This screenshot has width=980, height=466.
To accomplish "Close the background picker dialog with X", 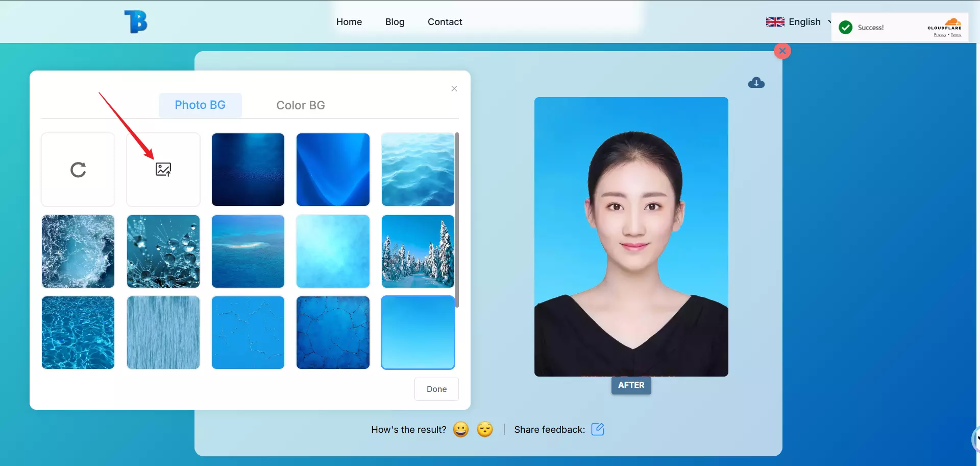I will tap(454, 89).
